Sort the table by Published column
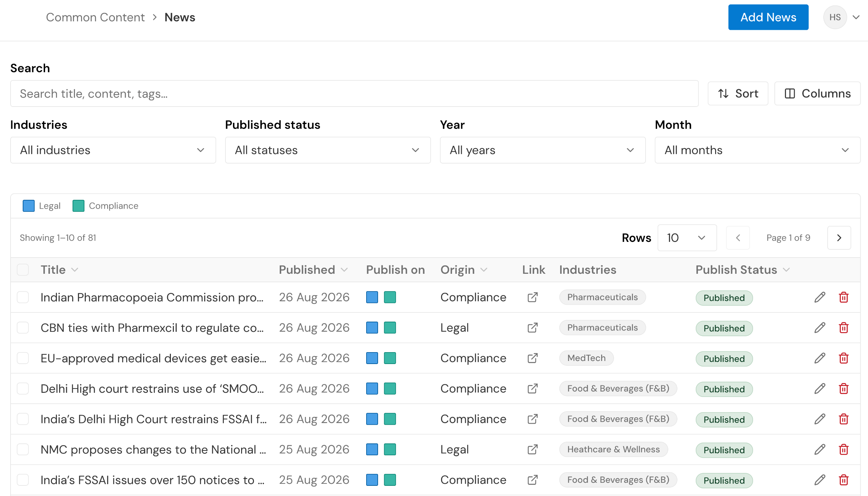868x496 pixels. click(313, 270)
